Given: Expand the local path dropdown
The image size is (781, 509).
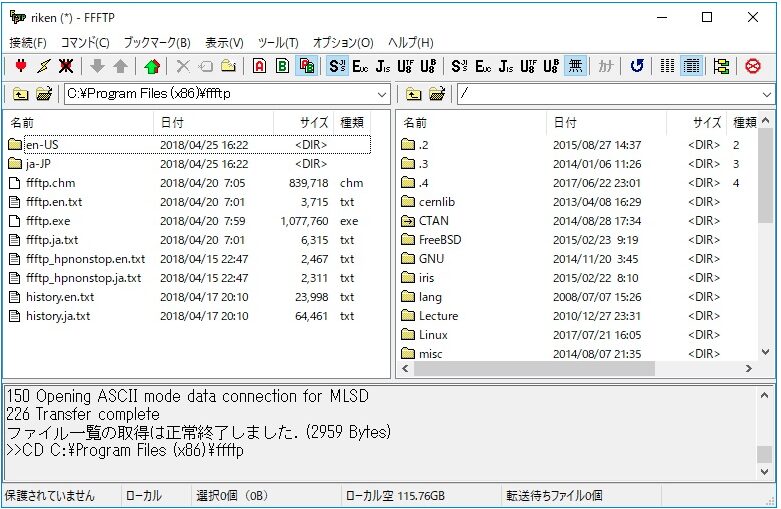Looking at the screenshot, I should point(382,94).
